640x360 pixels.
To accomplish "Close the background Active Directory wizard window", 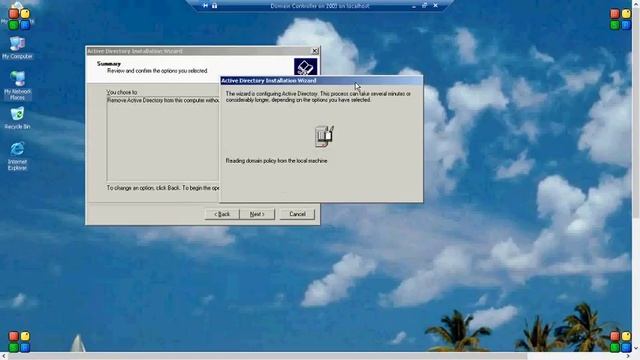I will coord(315,51).
